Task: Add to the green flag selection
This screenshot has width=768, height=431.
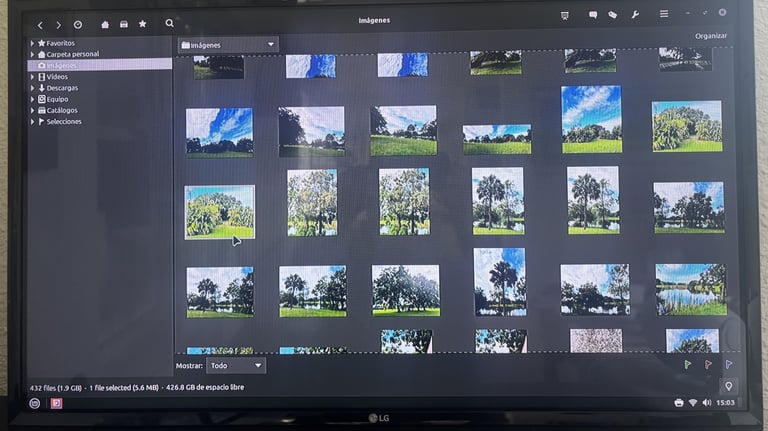Action: tap(688, 364)
